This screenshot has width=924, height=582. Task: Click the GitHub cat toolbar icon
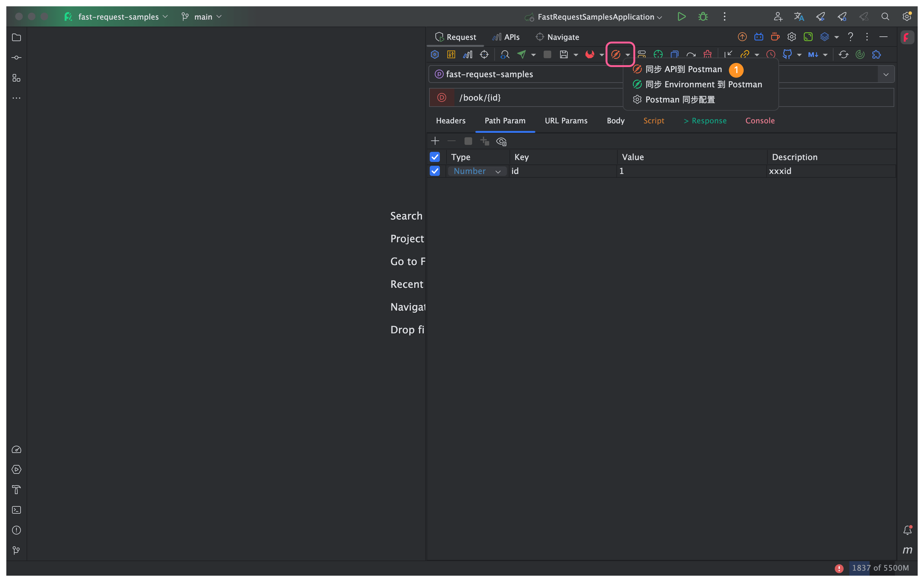tap(787, 54)
